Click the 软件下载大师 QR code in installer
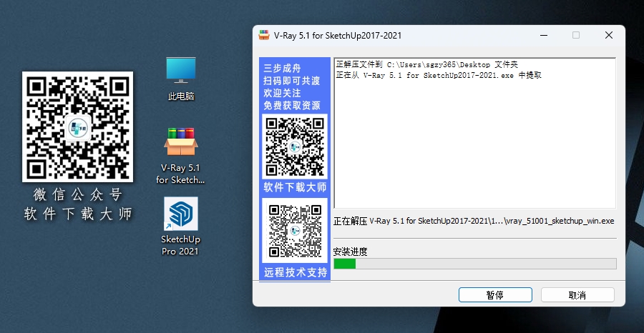The width and height of the screenshot is (644, 333). 295,146
